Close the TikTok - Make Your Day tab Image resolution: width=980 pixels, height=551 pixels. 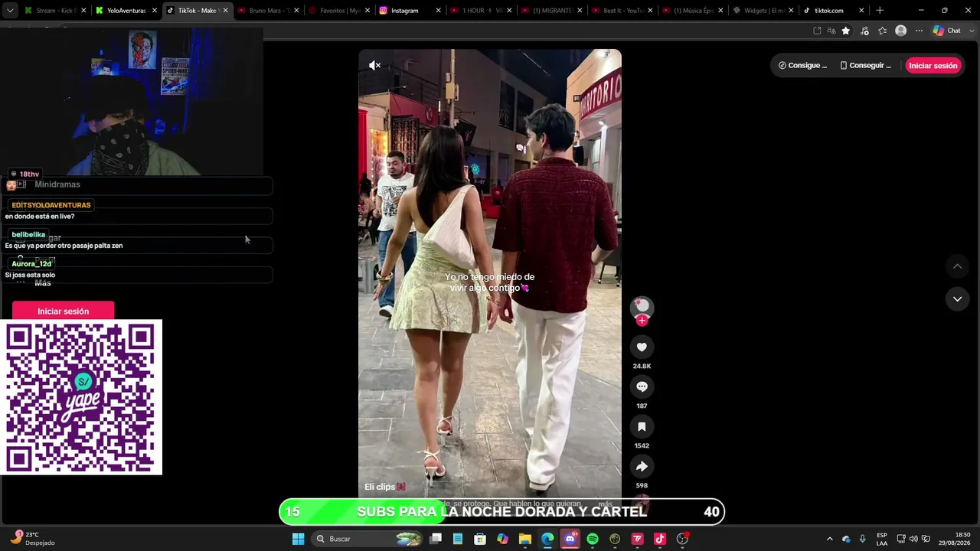[x=226, y=11]
